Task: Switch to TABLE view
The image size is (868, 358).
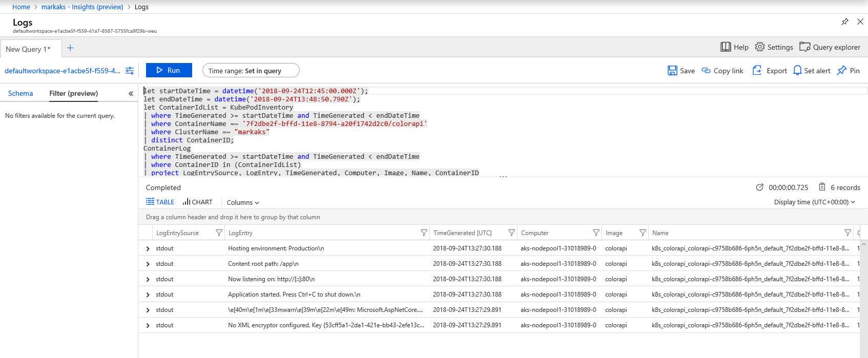Action: (160, 202)
